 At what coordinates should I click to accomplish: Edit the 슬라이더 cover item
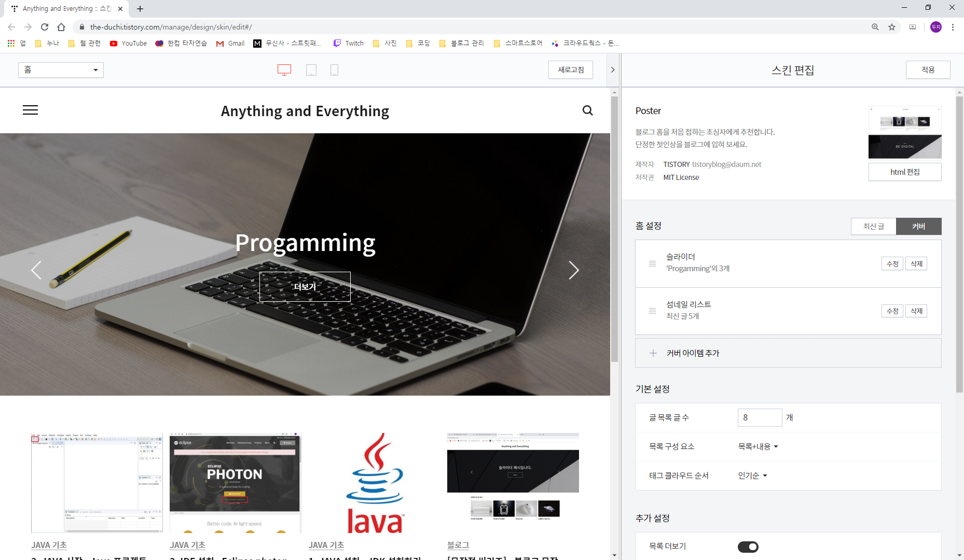[x=892, y=264]
